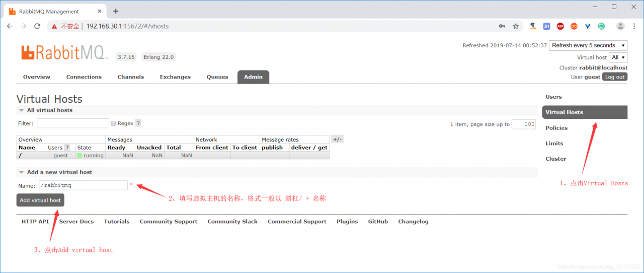Open the Server Docs link
Screen dimensions: 644x273
[x=76, y=222]
